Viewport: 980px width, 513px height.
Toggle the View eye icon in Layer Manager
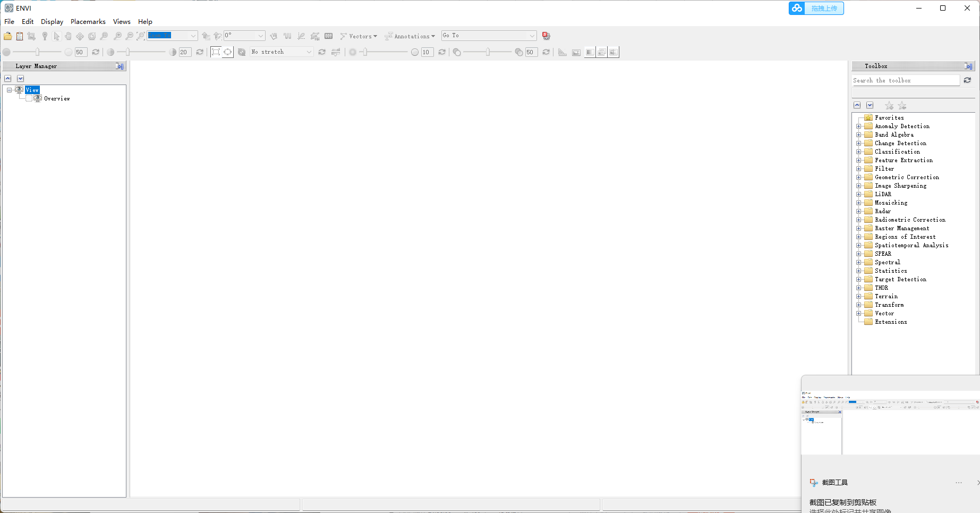point(19,89)
